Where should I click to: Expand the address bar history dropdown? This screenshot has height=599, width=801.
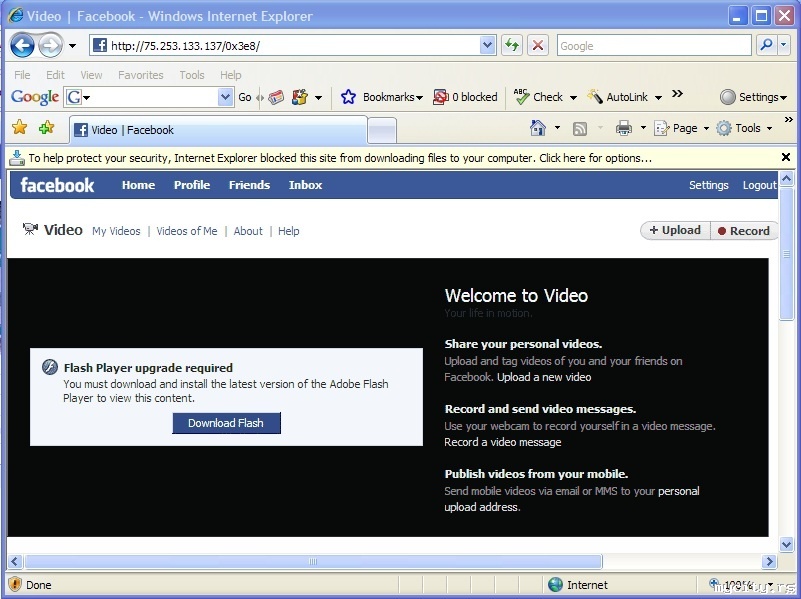(x=488, y=45)
